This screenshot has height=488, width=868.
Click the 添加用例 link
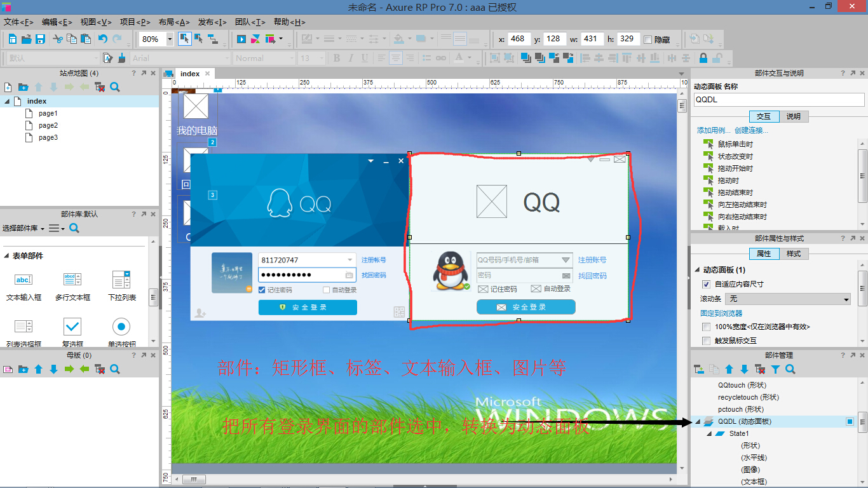(x=714, y=130)
